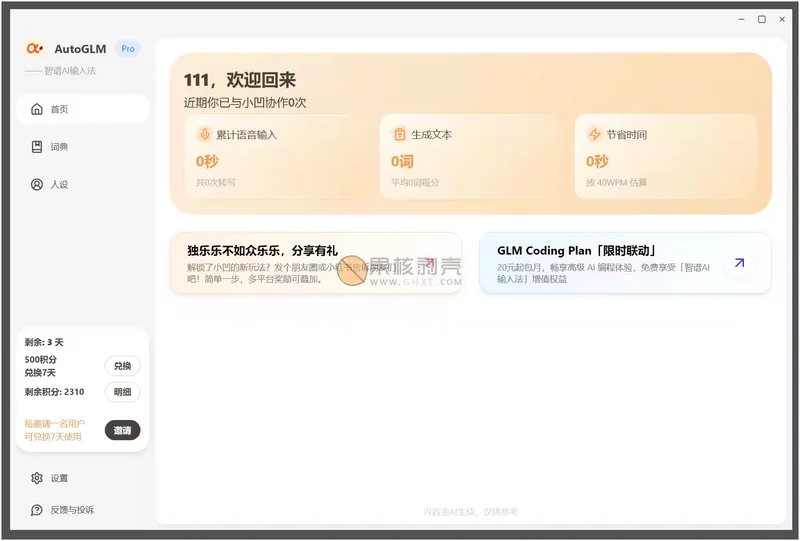Click the 500积分 兑换7天 text
The height and width of the screenshot is (541, 800).
click(41, 366)
